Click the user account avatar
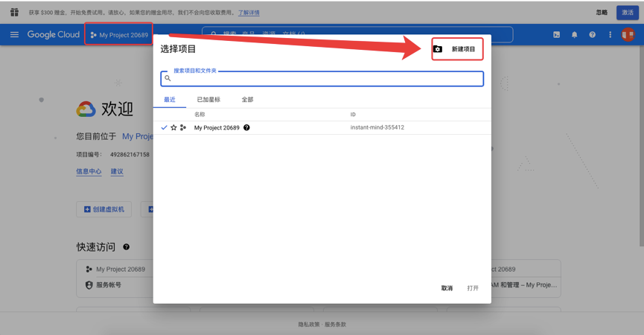644x335 pixels. (x=628, y=35)
